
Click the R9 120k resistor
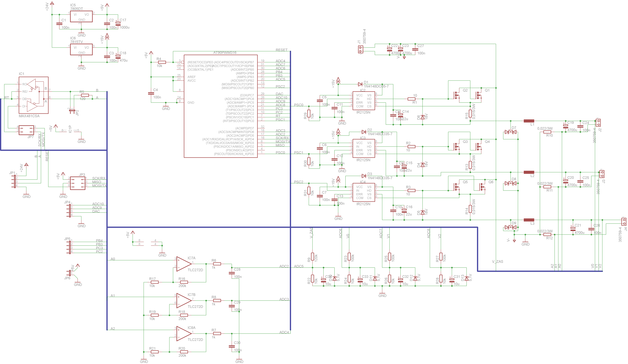pyautogui.click(x=312, y=257)
